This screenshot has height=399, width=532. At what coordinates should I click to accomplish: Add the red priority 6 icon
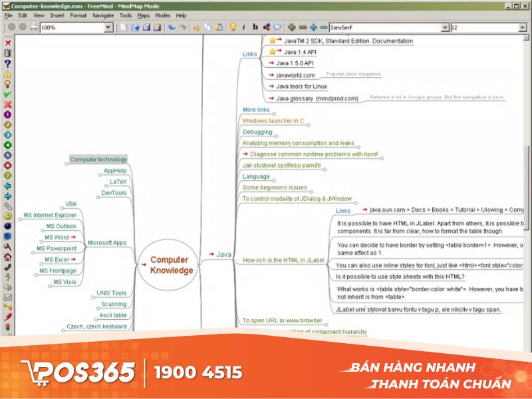pyautogui.click(x=7, y=166)
